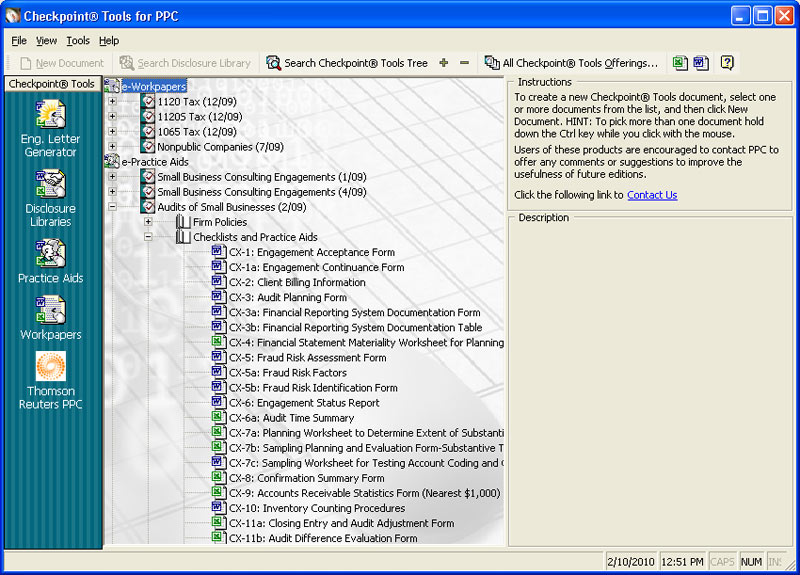Screen dimensions: 800x575
Task: Select the Checkpoint Tools tab header
Action: tap(52, 85)
